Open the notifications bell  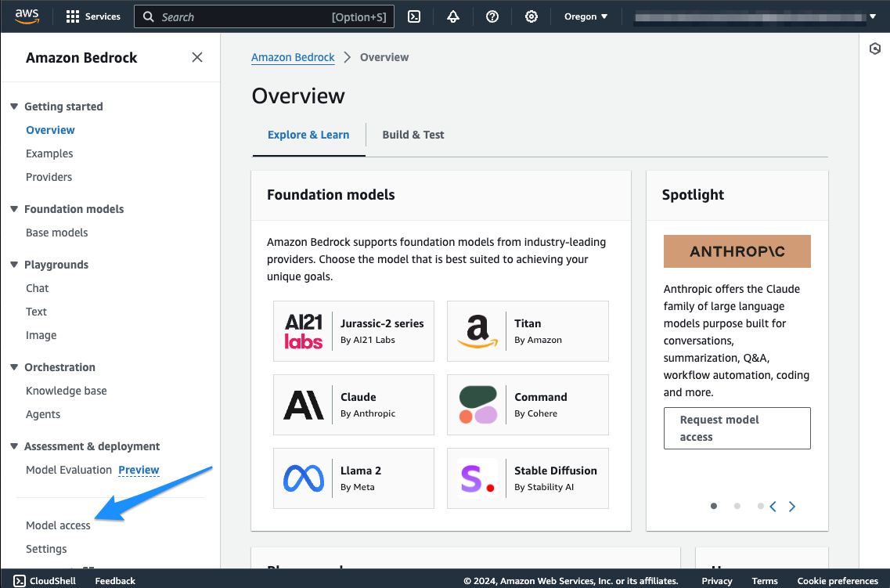click(453, 16)
